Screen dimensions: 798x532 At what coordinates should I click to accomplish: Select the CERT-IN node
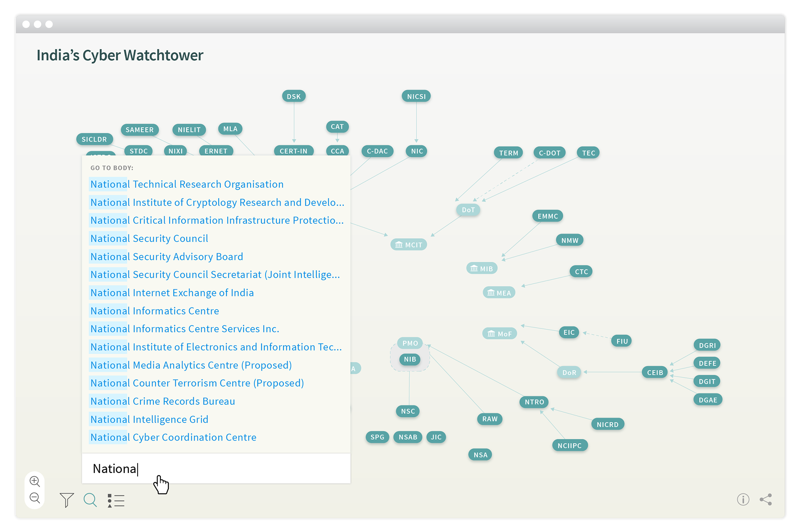point(293,151)
